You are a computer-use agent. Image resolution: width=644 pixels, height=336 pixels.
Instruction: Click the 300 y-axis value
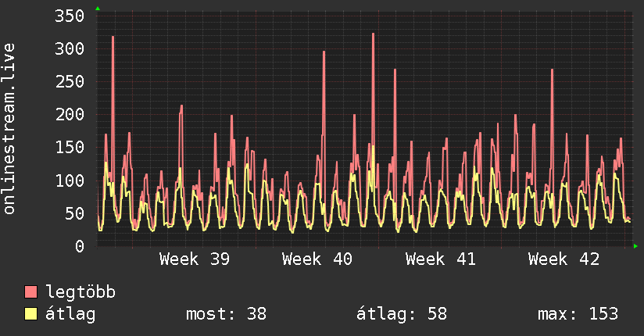pyautogui.click(x=70, y=49)
